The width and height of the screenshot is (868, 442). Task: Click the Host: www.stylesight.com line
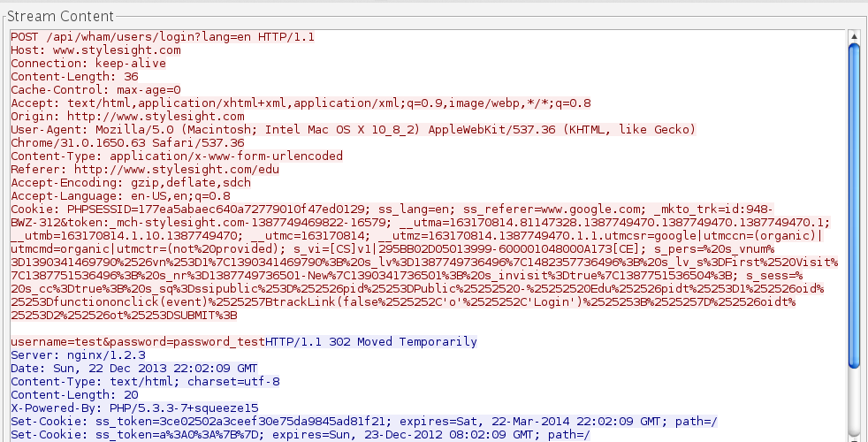coord(95,50)
